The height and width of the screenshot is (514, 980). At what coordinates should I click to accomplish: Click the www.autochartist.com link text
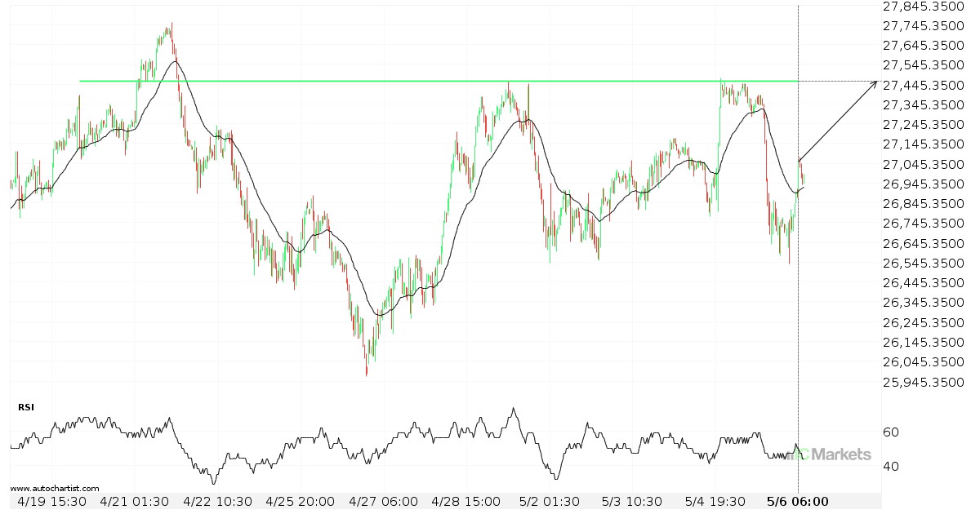point(55,488)
